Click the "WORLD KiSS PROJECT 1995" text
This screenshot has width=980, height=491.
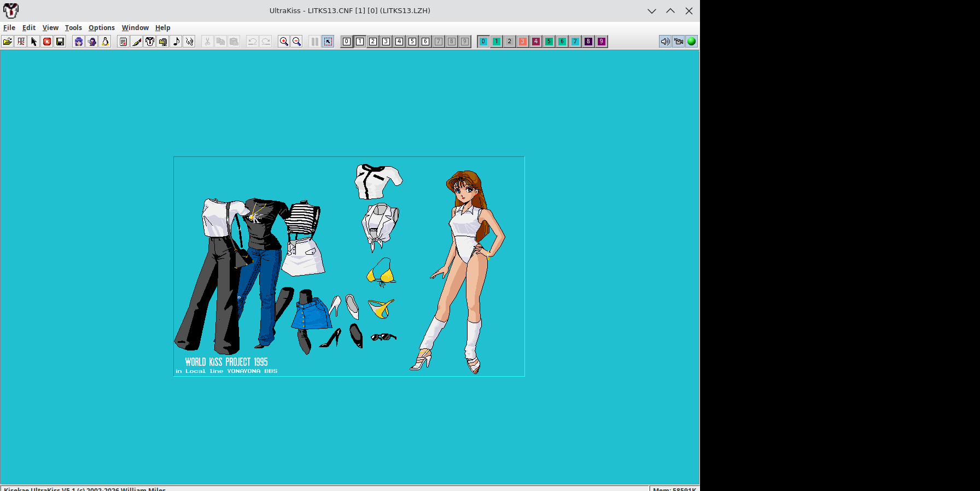tap(226, 362)
